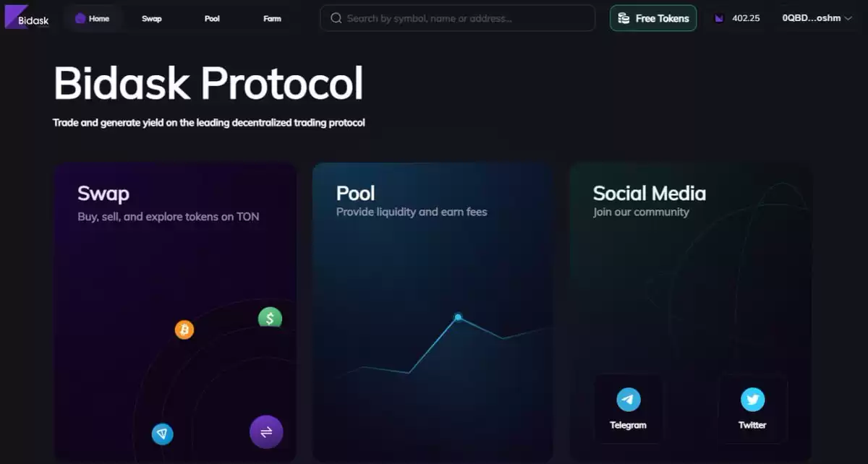Screen dimensions: 868x464
Task: Open the Home tab
Action: 93,18
